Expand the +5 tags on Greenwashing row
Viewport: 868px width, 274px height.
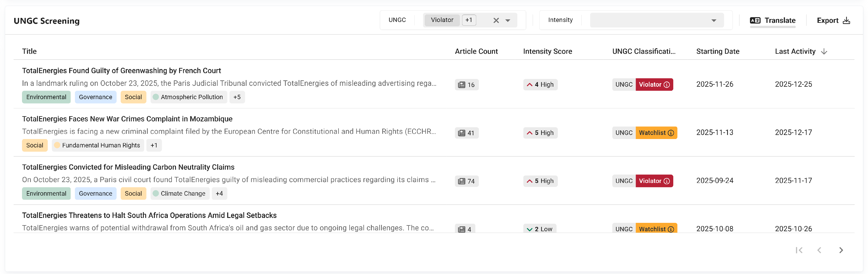[x=237, y=97]
